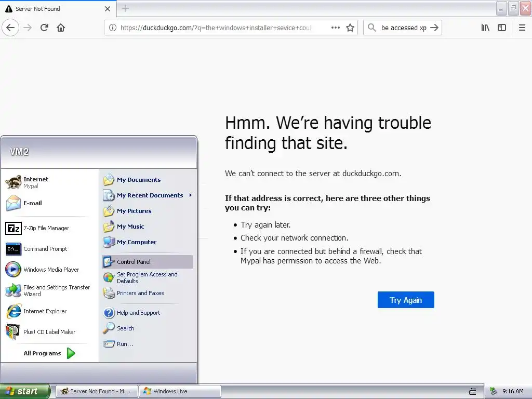Open Set Program Access and Defaults
Image resolution: width=532 pixels, height=399 pixels.
click(148, 277)
